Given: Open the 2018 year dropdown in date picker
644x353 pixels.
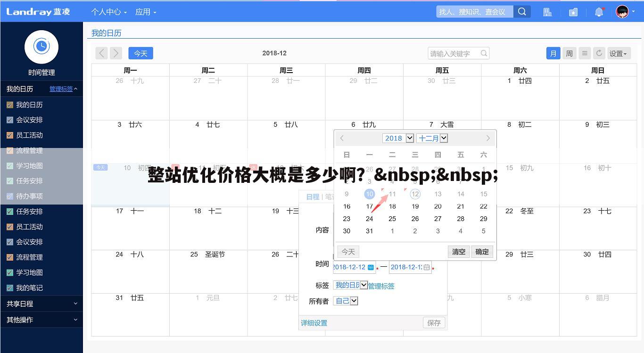Looking at the screenshot, I should (x=398, y=138).
